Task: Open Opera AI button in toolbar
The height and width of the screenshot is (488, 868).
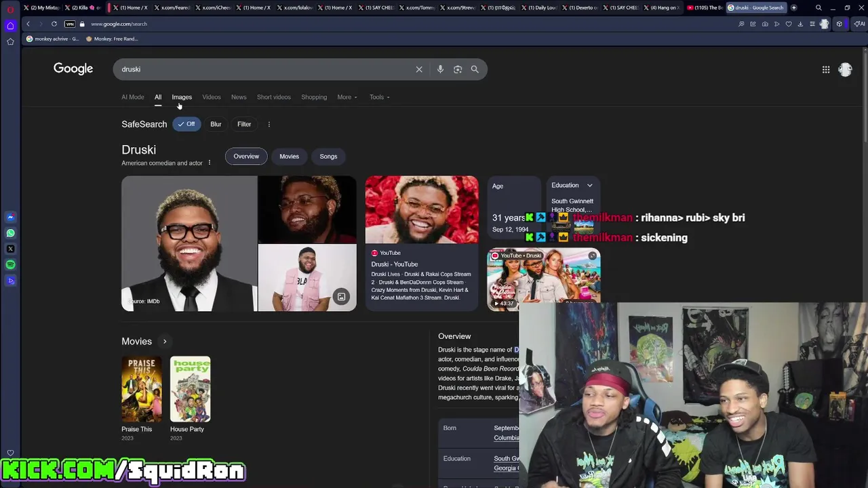Action: point(859,24)
